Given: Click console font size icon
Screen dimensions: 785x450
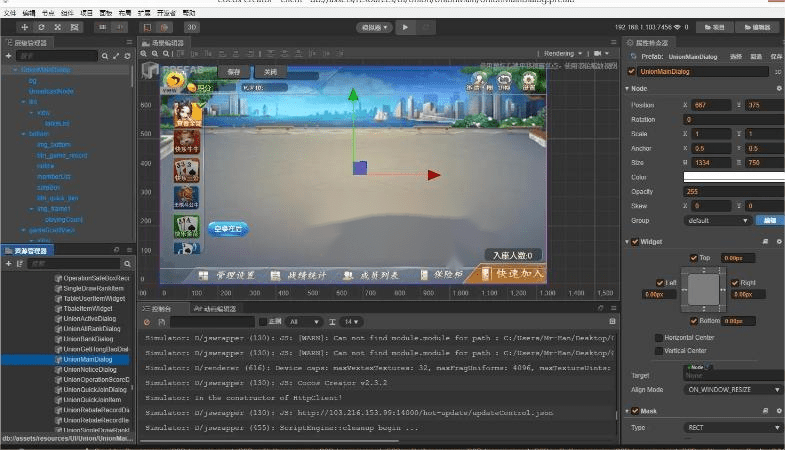Looking at the screenshot, I should tap(332, 322).
